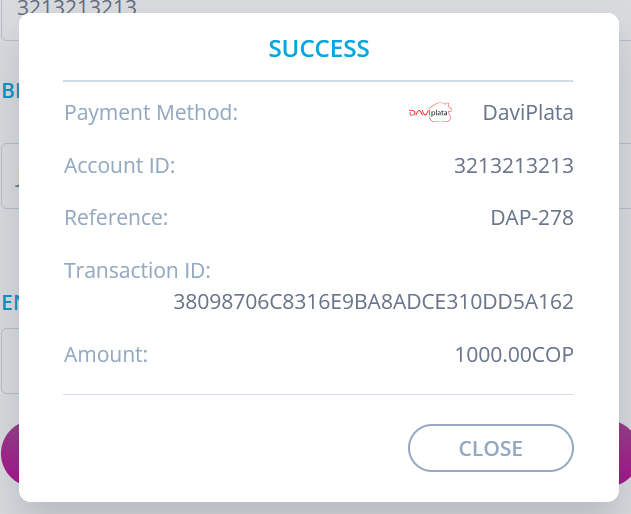Click the DaviPlata payment method name
Image resolution: width=631 pixels, height=514 pixels.
(x=528, y=112)
